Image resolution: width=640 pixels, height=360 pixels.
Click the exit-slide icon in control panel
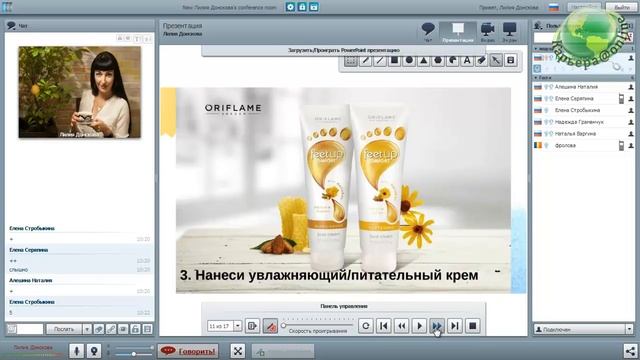[252, 326]
